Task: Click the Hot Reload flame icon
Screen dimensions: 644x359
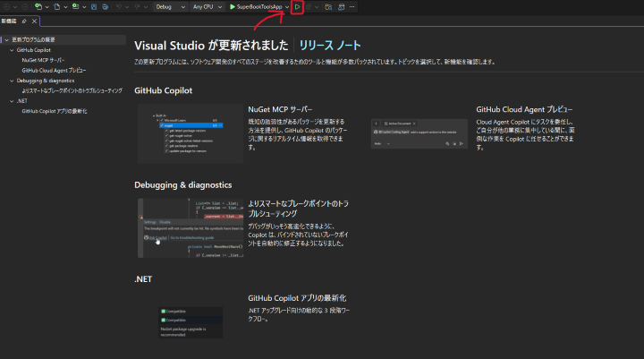Action: [309, 6]
